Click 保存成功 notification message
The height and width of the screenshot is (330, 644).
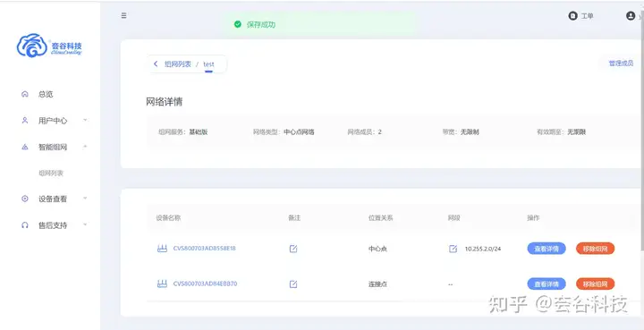coord(261,25)
